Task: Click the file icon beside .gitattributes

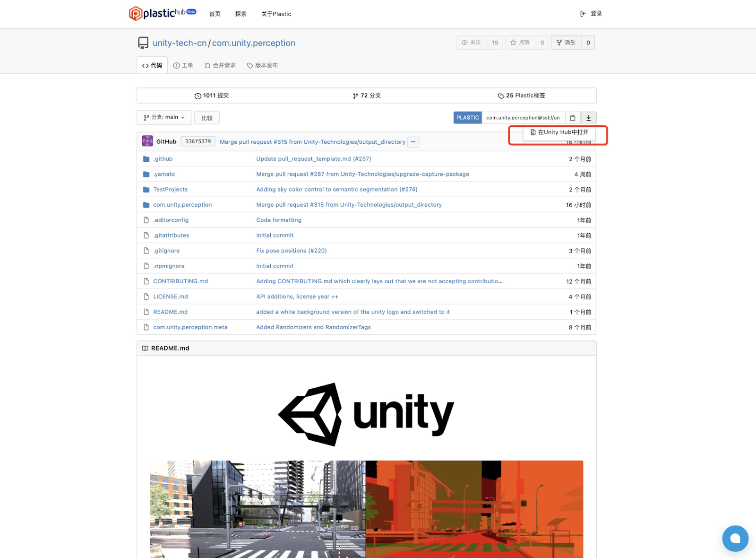Action: [x=146, y=235]
